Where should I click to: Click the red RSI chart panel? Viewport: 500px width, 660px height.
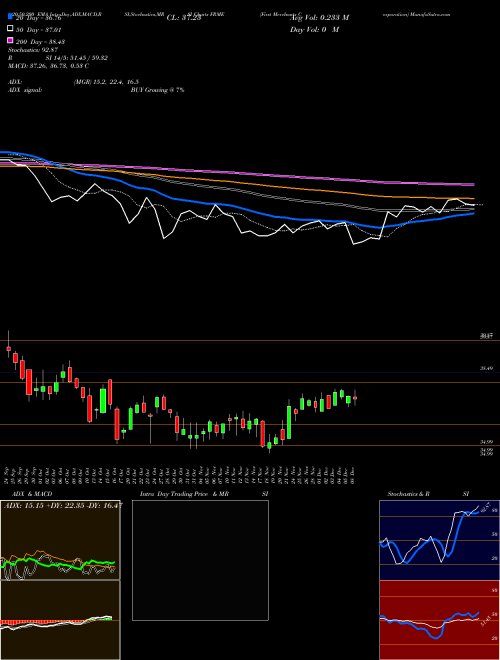coord(439,620)
